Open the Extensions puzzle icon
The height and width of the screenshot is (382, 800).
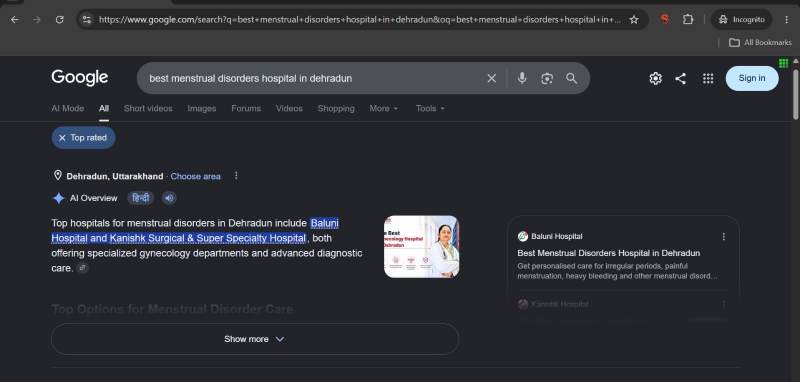[x=688, y=20]
